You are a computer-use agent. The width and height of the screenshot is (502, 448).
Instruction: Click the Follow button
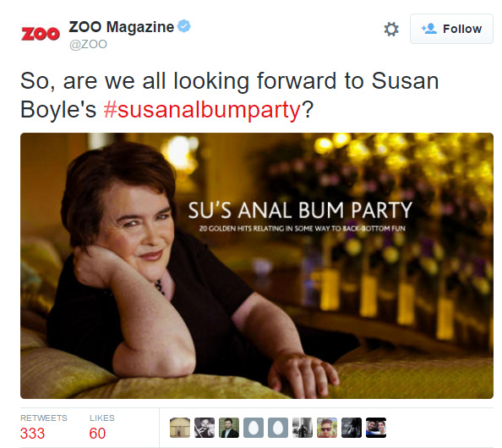(451, 29)
